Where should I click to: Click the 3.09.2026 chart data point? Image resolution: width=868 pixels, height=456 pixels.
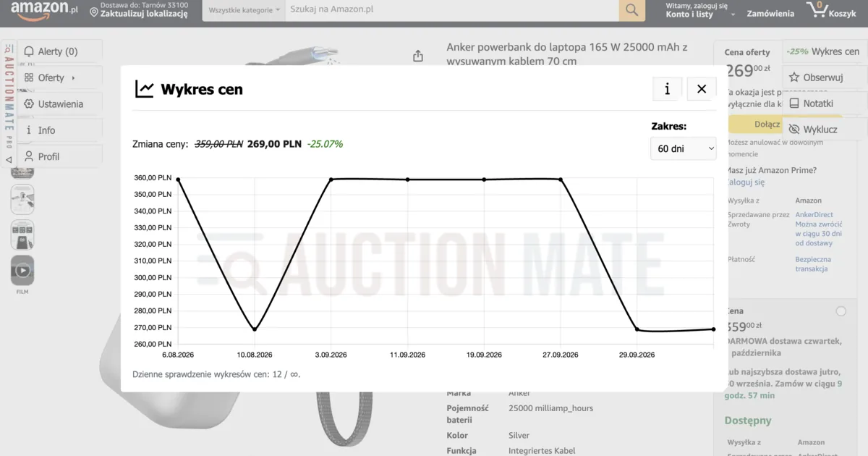(x=331, y=180)
